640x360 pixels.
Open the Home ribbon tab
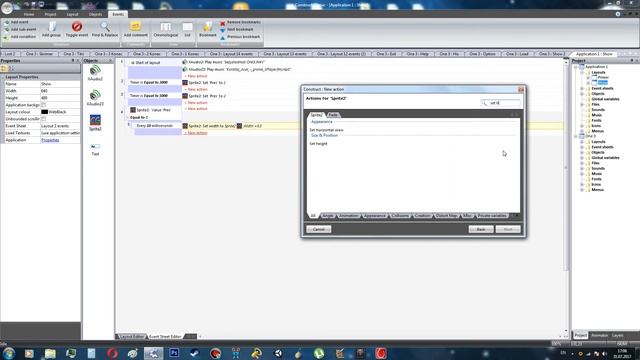click(x=29, y=14)
